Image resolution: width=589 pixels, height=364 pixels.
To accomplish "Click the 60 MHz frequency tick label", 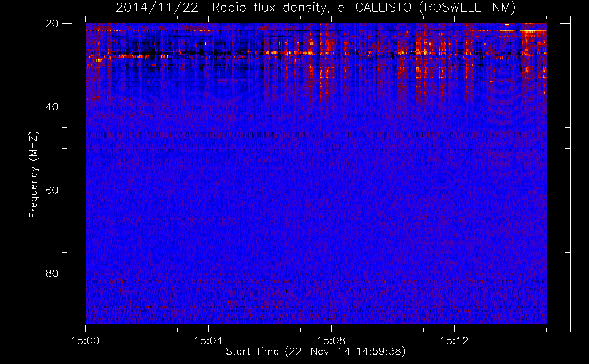I will (x=52, y=190).
